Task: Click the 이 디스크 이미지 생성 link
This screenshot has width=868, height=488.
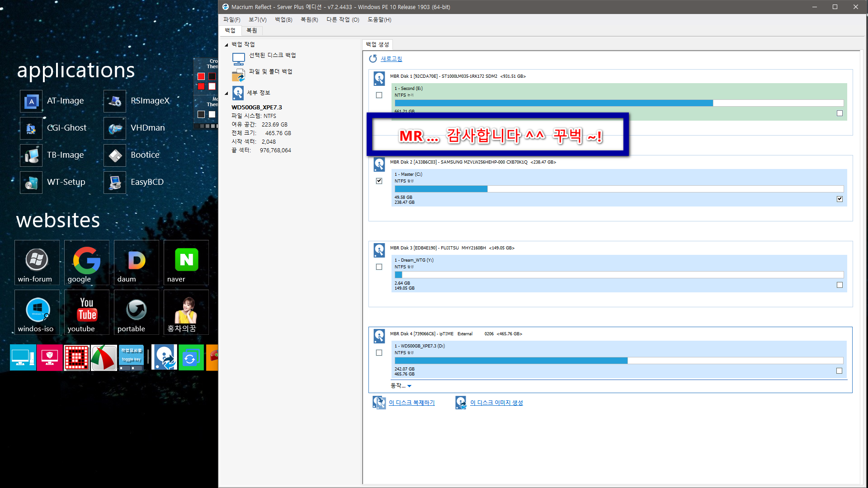Action: tap(496, 403)
